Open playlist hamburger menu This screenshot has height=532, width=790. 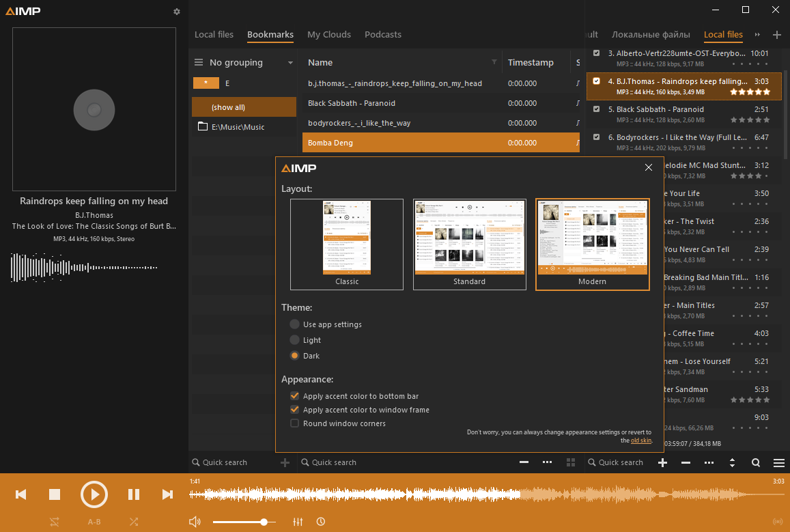[779, 462]
